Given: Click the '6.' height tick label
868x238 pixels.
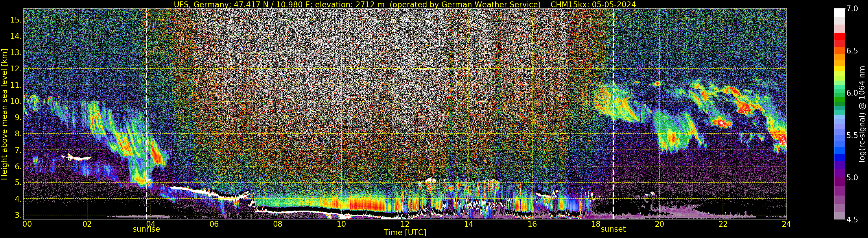Looking at the screenshot, I should [18, 166].
